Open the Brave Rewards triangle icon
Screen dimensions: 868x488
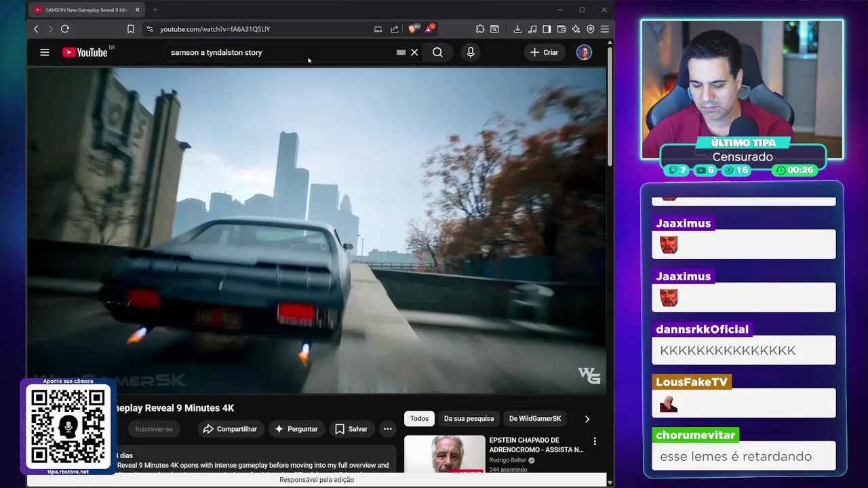(x=429, y=29)
